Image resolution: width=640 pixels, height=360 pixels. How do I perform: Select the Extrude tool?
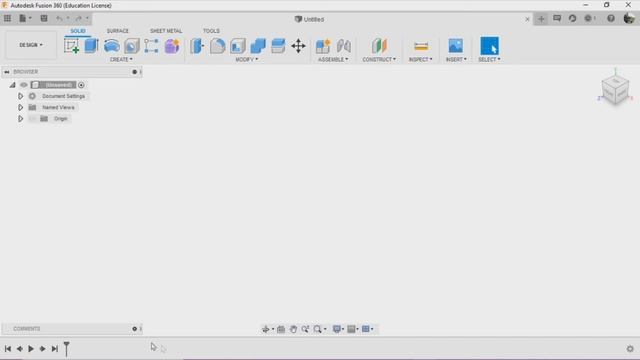click(91, 46)
